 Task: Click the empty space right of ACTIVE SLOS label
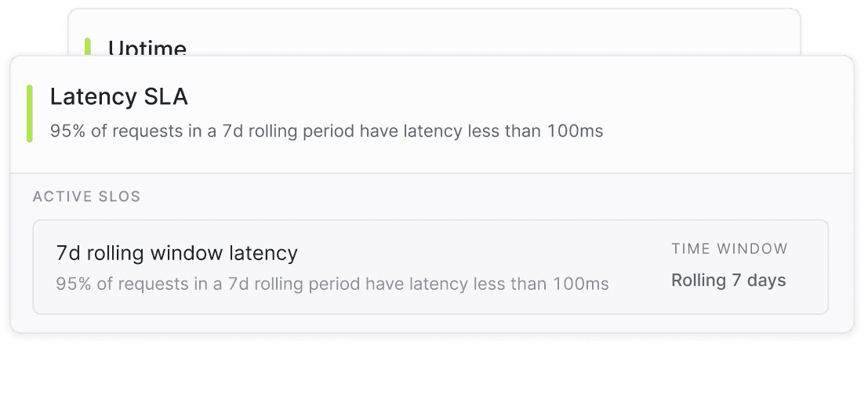coord(470,197)
